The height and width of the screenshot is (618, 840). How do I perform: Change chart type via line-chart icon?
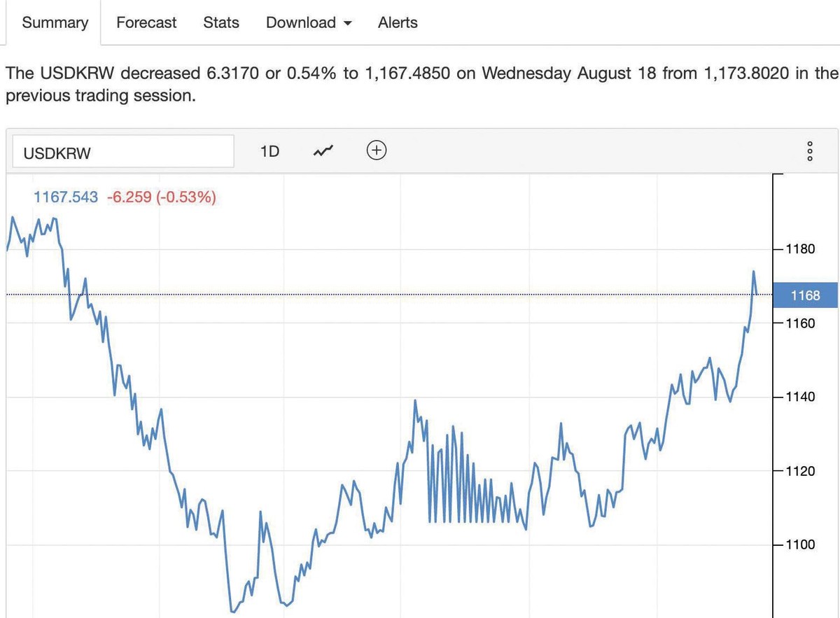pos(323,151)
